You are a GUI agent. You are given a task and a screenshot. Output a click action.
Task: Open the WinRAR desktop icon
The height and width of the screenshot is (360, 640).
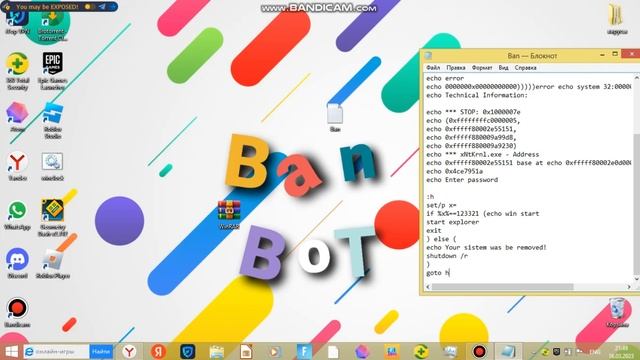[229, 214]
